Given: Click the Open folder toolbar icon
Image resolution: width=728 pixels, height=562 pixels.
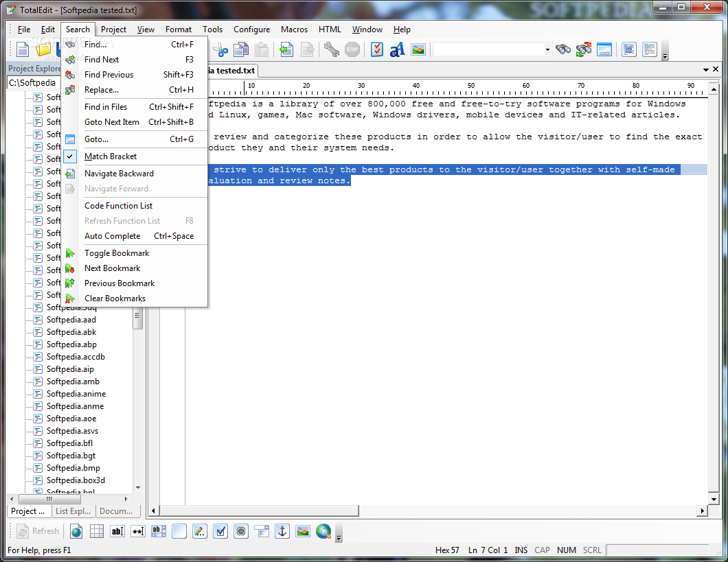Looking at the screenshot, I should [x=43, y=49].
